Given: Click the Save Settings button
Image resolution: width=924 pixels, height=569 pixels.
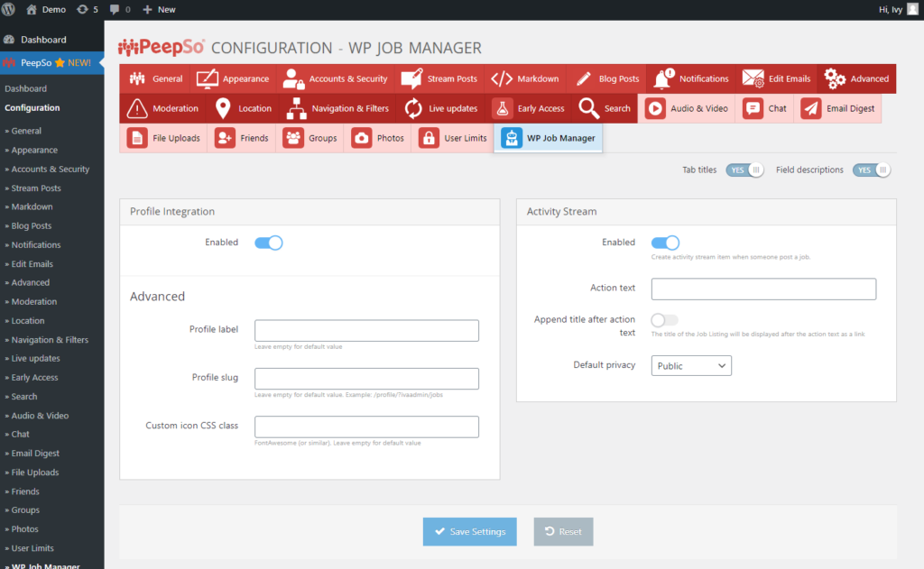Looking at the screenshot, I should 469,531.
